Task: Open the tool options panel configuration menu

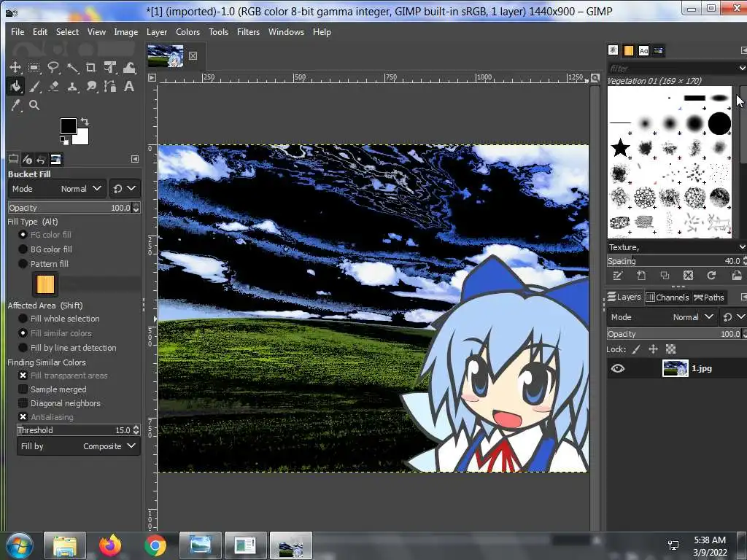Action: click(135, 159)
